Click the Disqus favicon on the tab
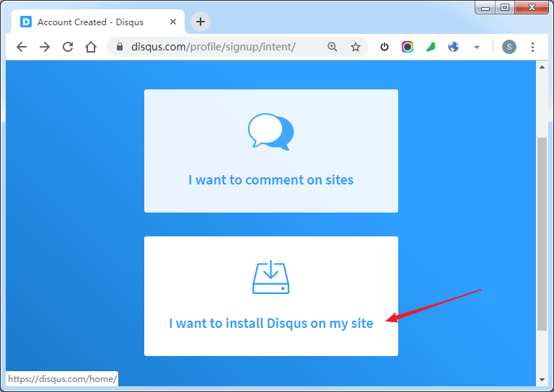 click(26, 22)
